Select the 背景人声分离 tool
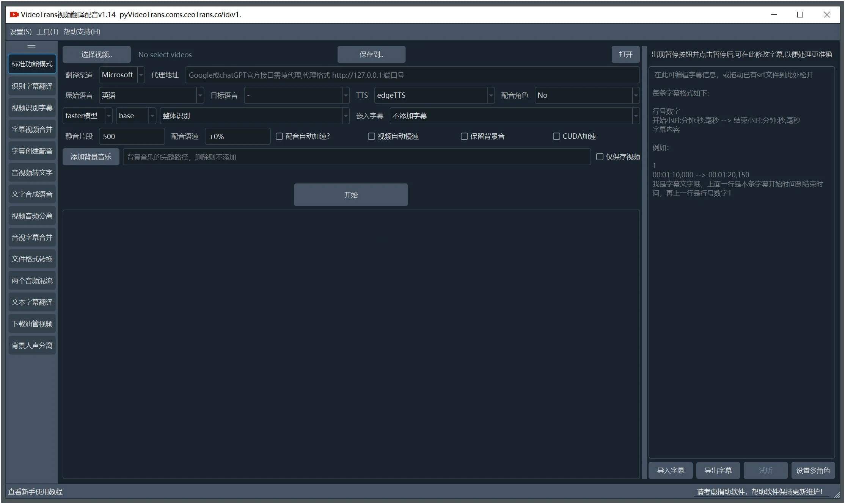The width and height of the screenshot is (845, 504). (31, 345)
